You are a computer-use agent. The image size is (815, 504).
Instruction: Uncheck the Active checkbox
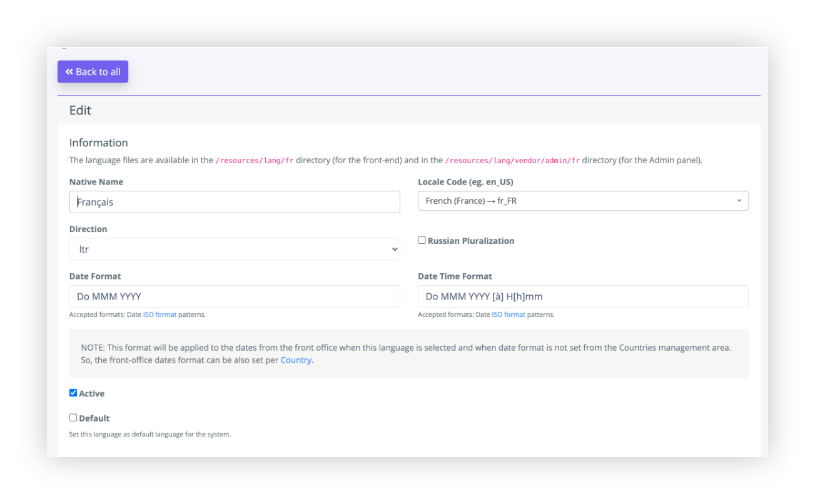click(x=73, y=393)
